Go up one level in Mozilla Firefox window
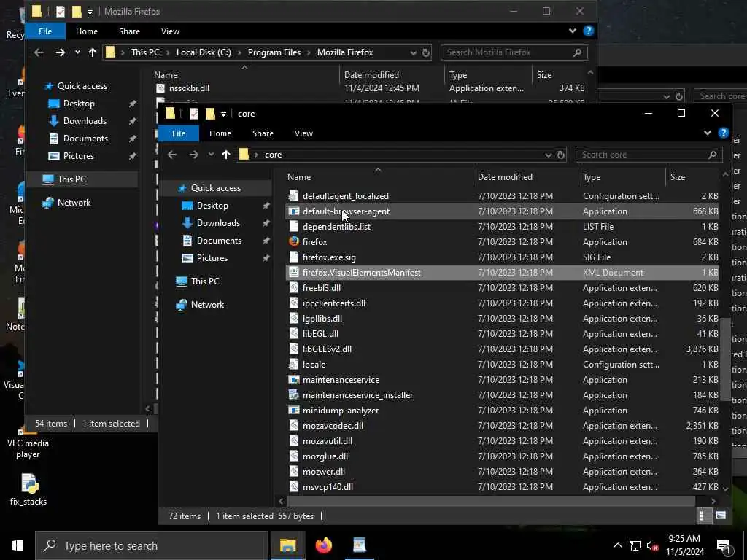 tap(93, 52)
